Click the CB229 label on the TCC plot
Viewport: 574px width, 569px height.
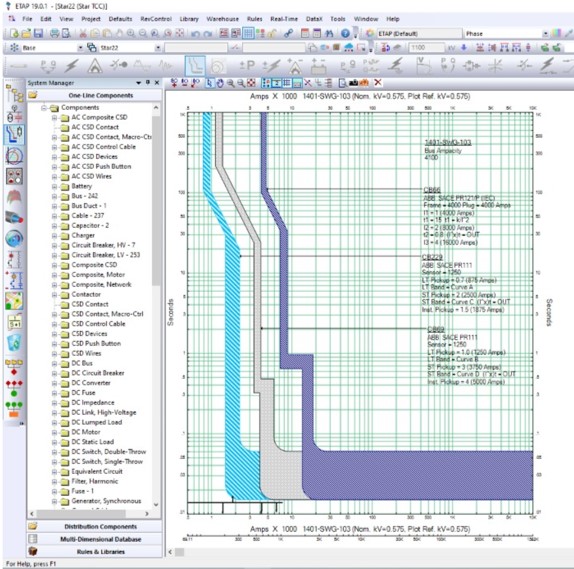(432, 257)
